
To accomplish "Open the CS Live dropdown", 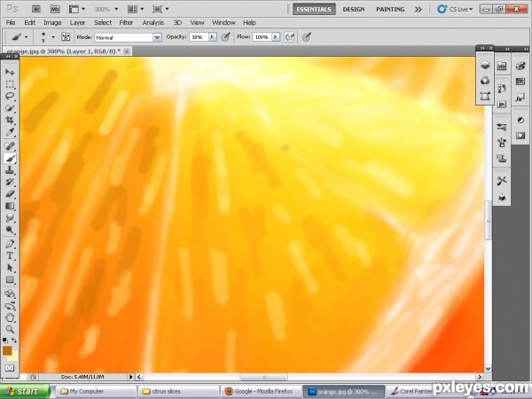I will 456,9.
